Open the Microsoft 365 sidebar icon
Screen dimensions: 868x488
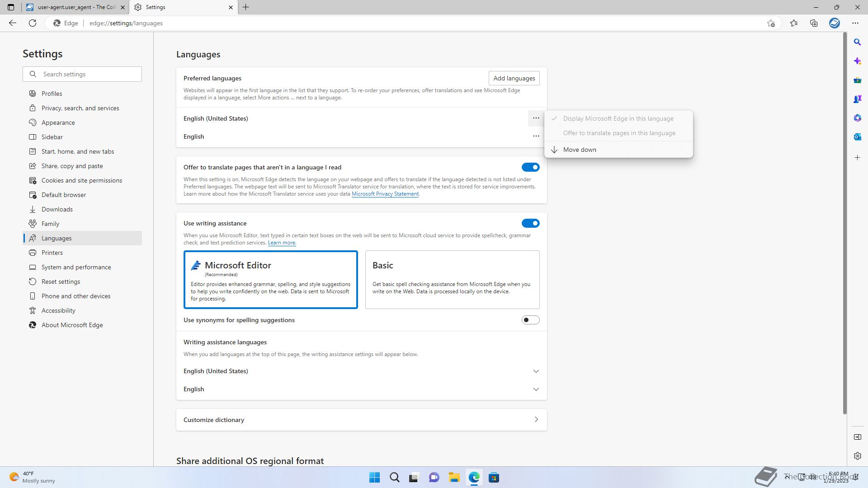coord(857,118)
